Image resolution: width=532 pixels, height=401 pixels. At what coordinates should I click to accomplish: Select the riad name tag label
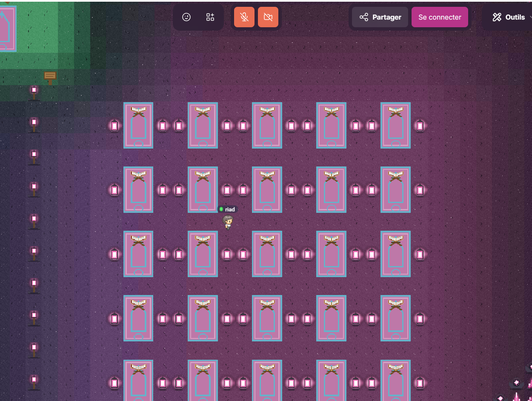pyautogui.click(x=230, y=209)
